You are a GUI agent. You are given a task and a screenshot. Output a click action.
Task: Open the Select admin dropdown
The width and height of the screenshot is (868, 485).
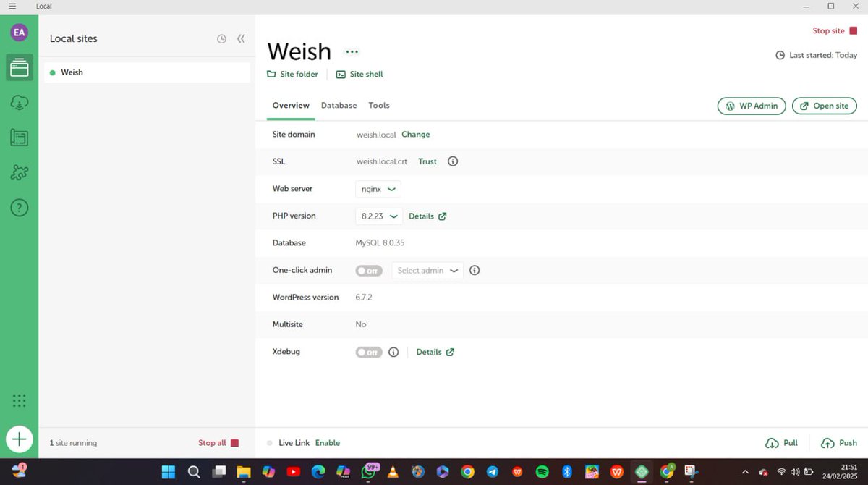pos(427,270)
